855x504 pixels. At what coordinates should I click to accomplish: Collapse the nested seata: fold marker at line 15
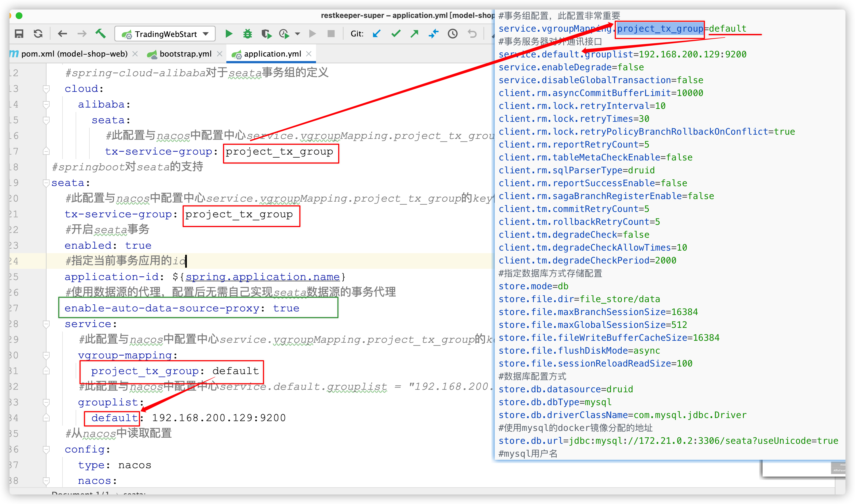point(46,120)
